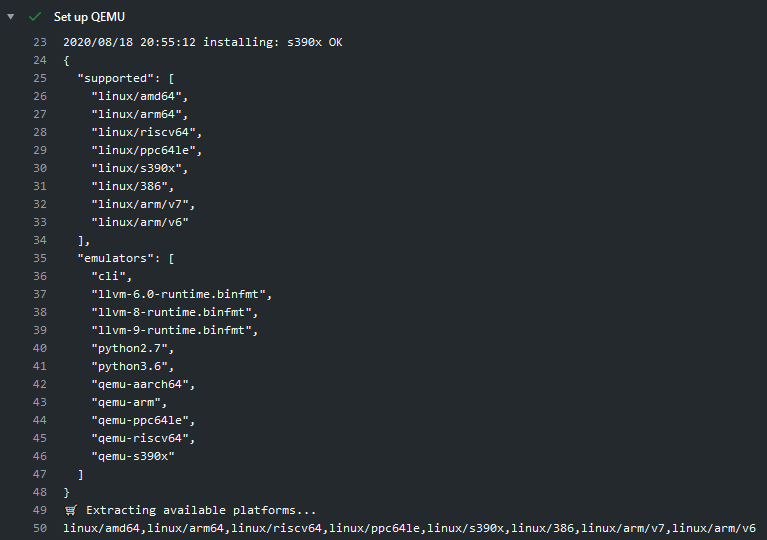
Task: Click "Extracting available platforms..." log text
Action: point(201,510)
